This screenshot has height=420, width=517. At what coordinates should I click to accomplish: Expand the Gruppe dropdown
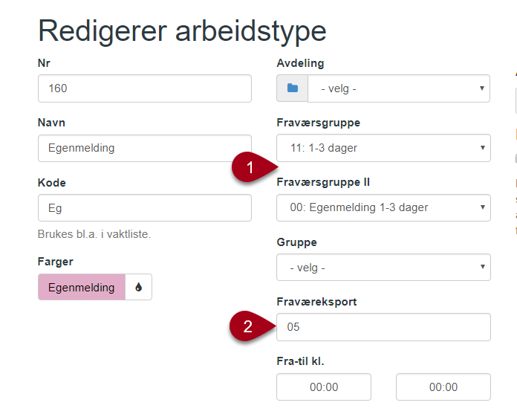[x=383, y=268]
